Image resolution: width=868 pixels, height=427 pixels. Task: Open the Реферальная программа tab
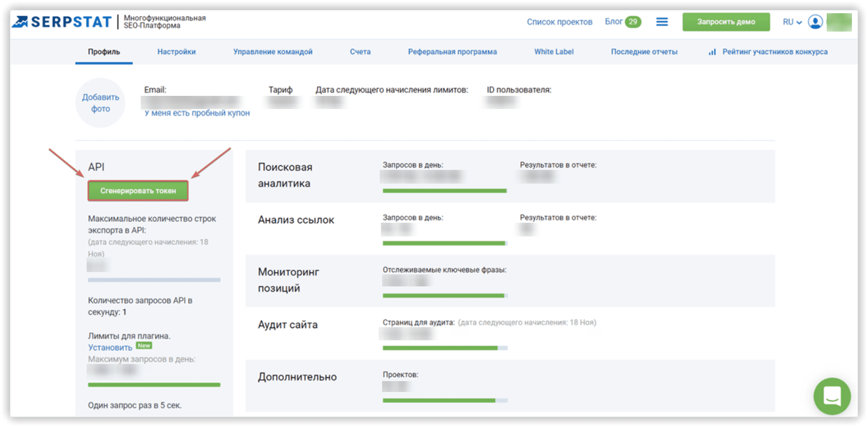(453, 52)
